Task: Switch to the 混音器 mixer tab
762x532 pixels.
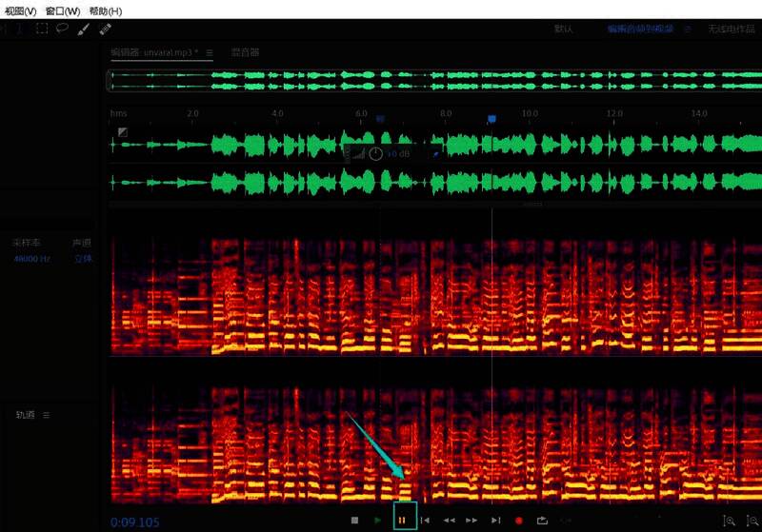Action: coord(245,52)
